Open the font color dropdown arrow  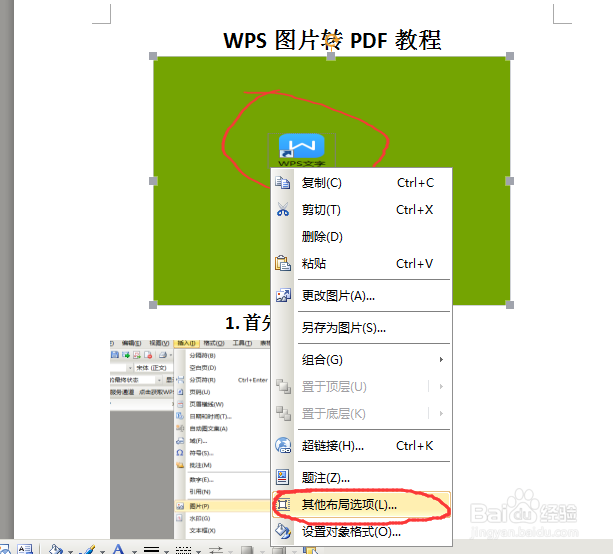(134, 551)
